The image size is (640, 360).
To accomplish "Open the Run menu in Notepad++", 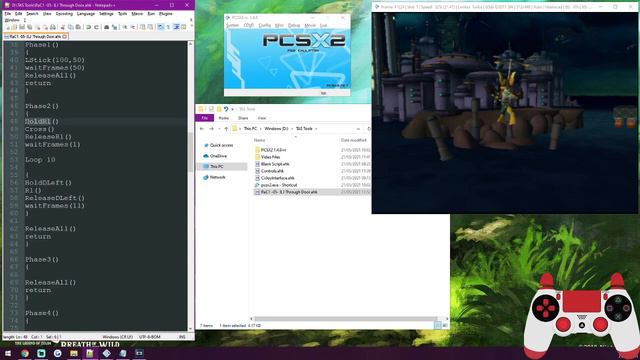I will [x=151, y=14].
